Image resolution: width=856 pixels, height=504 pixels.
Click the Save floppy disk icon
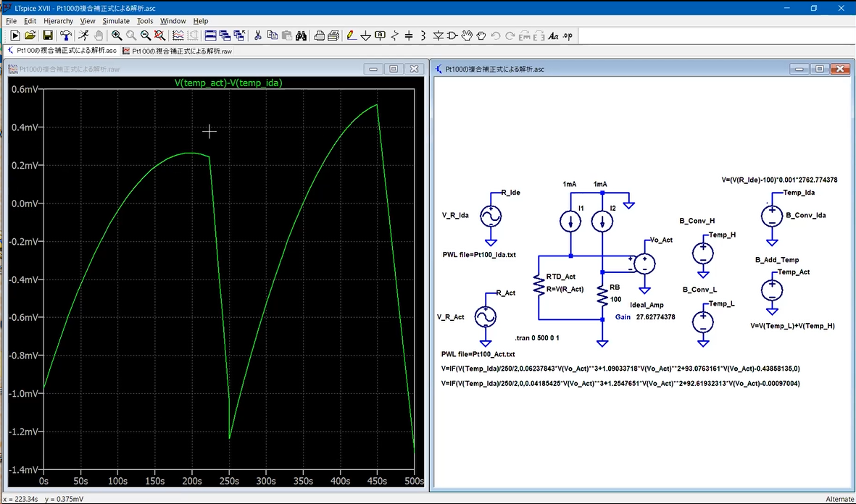click(47, 35)
